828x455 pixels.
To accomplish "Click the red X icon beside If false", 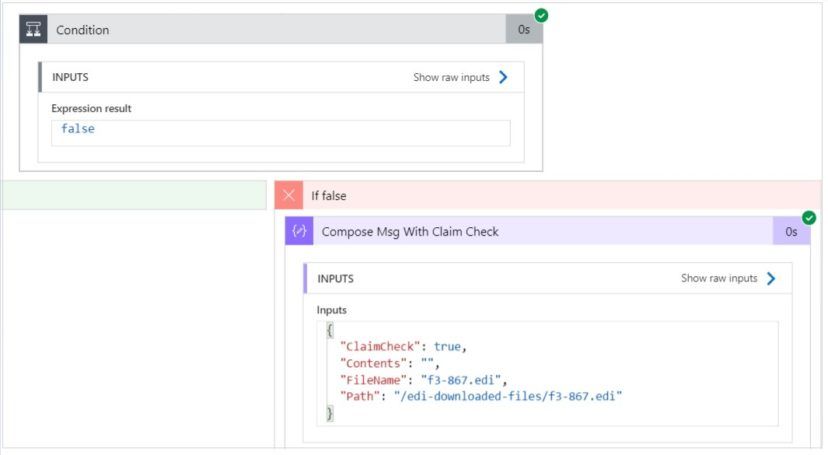I will [289, 196].
